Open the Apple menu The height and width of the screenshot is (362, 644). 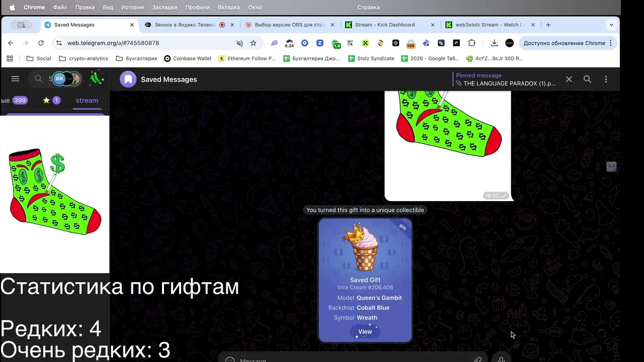click(x=12, y=8)
